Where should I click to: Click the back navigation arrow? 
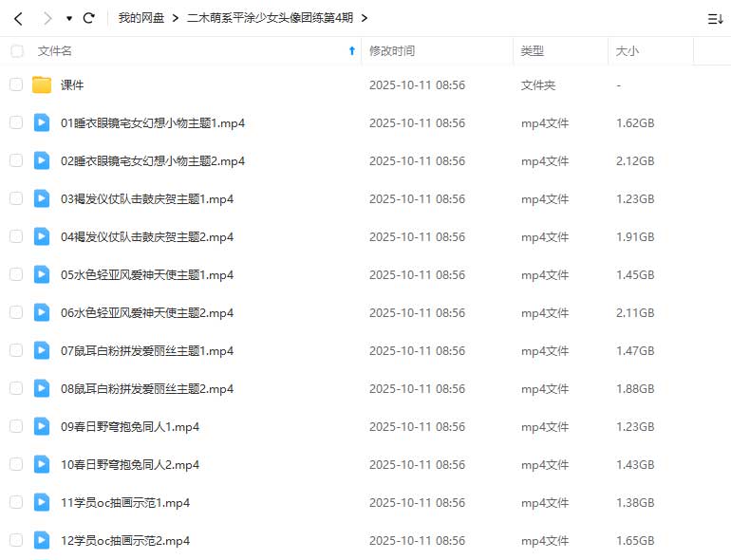pos(18,18)
